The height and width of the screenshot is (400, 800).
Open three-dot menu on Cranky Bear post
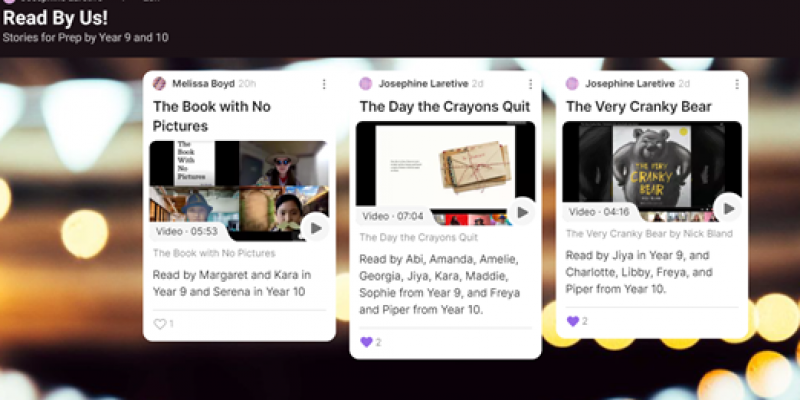[x=737, y=84]
